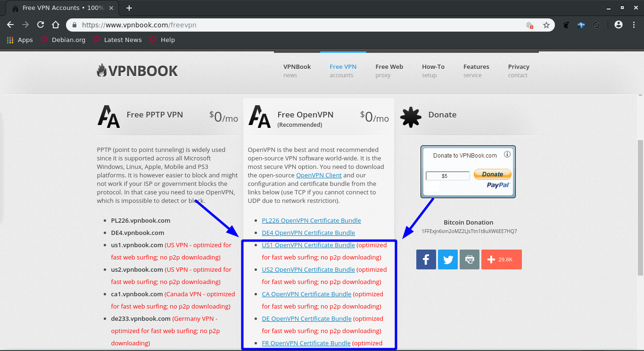Open the VPNBook news menu item

click(x=297, y=71)
